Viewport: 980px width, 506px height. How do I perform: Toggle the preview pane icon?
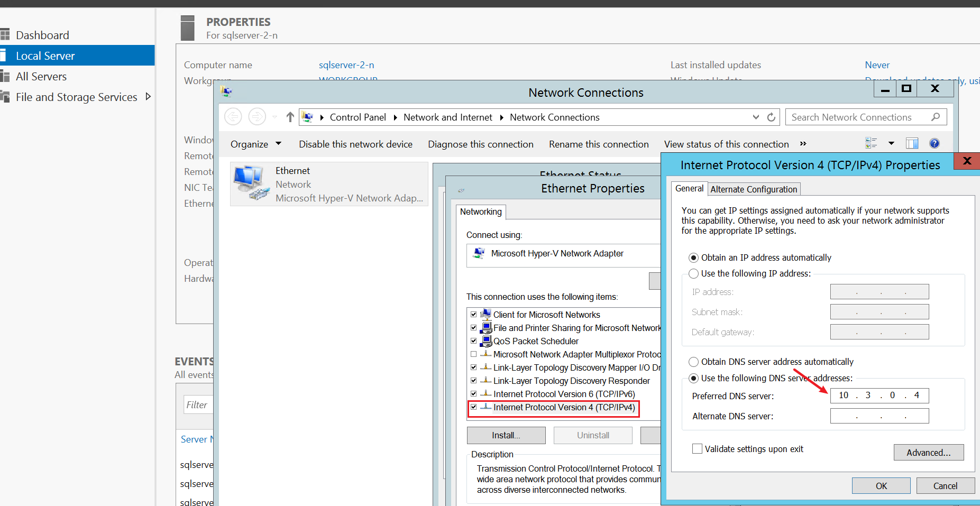(x=912, y=143)
